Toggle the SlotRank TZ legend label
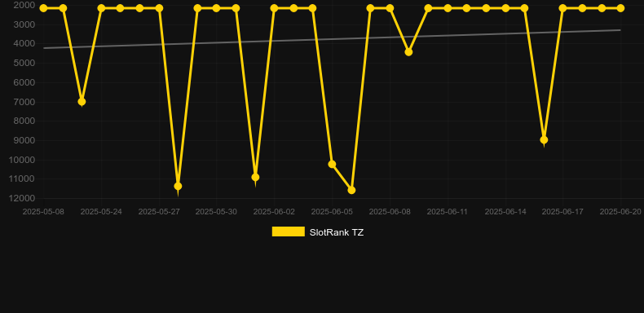644x313 pixels. point(337,232)
